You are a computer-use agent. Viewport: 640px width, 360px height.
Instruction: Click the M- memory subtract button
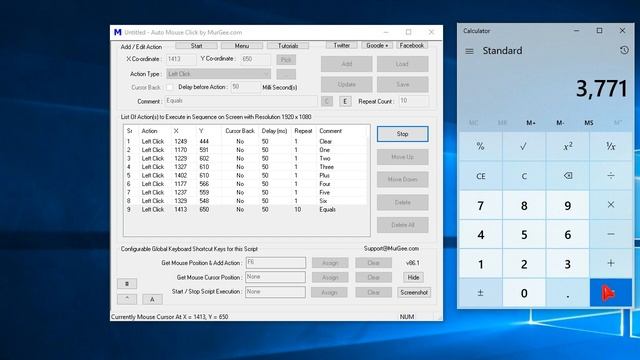[560, 123]
